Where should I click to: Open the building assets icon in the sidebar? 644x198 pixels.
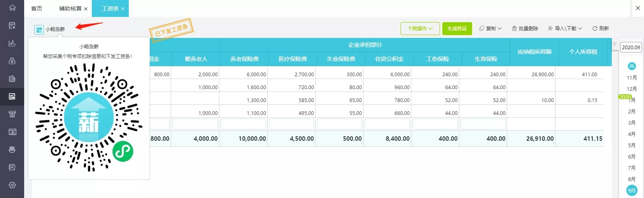(x=12, y=79)
